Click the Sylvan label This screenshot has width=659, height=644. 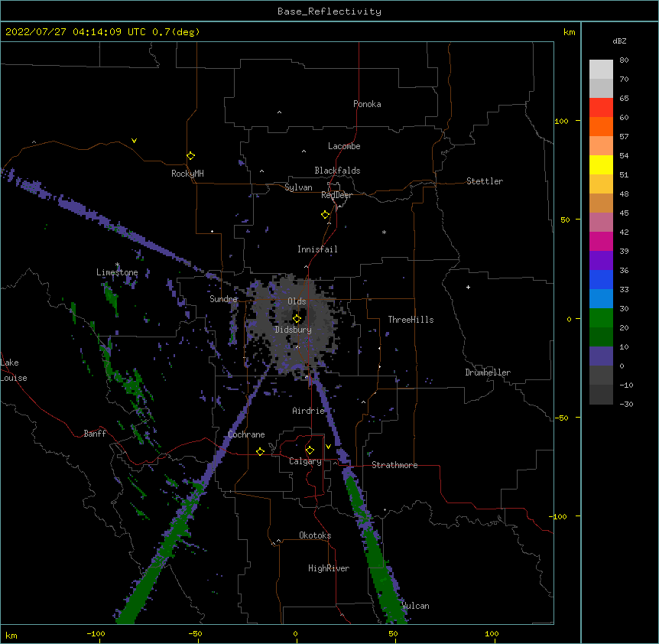point(298,187)
